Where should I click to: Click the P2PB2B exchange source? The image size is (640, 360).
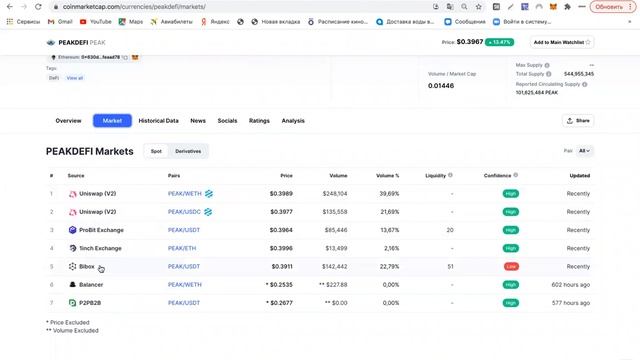click(85, 303)
